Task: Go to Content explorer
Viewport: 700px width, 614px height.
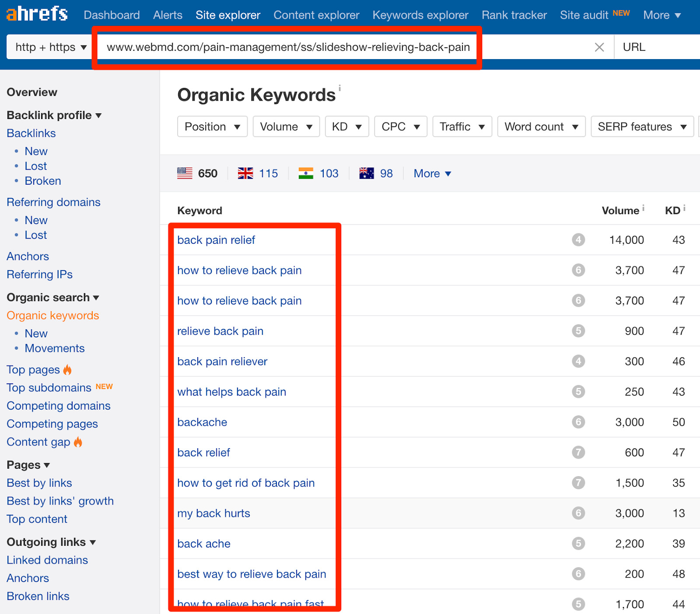Action: tap(316, 15)
